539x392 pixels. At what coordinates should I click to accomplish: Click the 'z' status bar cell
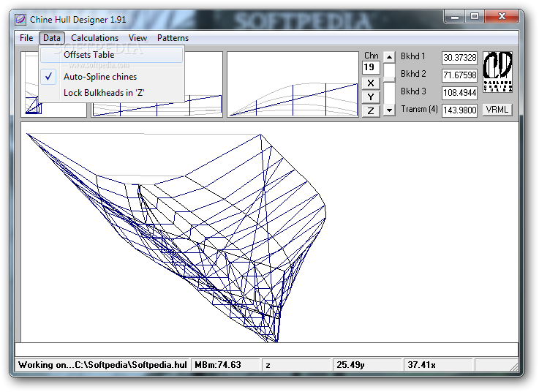pyautogui.click(x=296, y=365)
